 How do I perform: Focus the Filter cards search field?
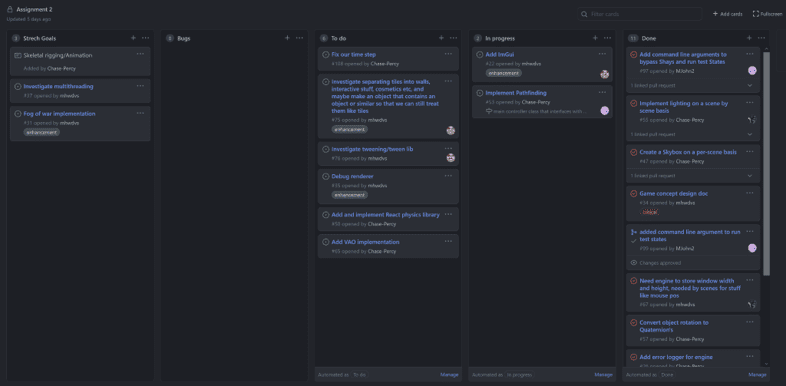[x=639, y=14]
